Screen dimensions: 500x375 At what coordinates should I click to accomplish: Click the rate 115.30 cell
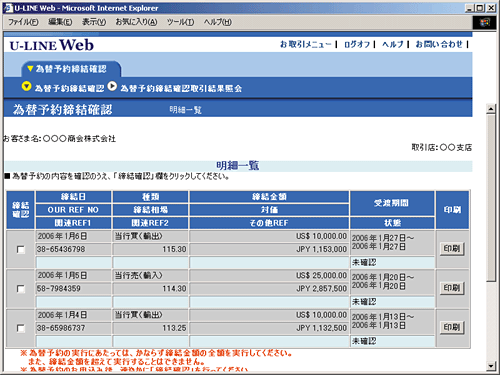coord(150,249)
